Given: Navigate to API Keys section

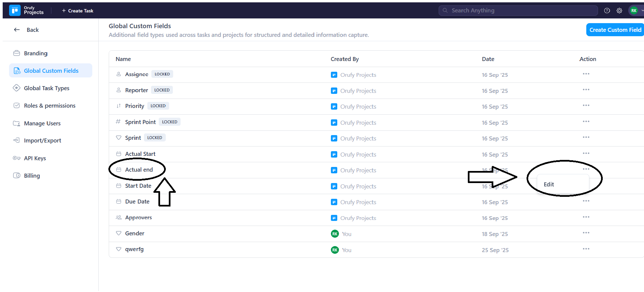Looking at the screenshot, I should (x=35, y=158).
